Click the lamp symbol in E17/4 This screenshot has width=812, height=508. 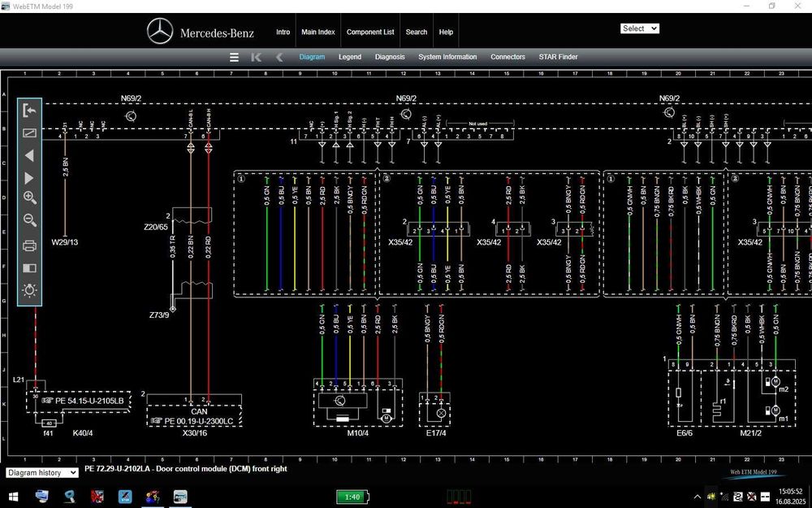pos(441,413)
